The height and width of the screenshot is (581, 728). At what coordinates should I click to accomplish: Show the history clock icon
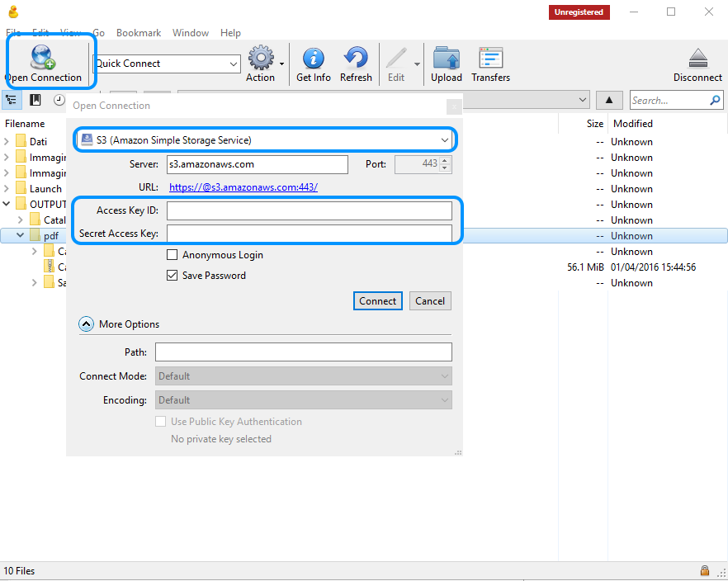[59, 100]
